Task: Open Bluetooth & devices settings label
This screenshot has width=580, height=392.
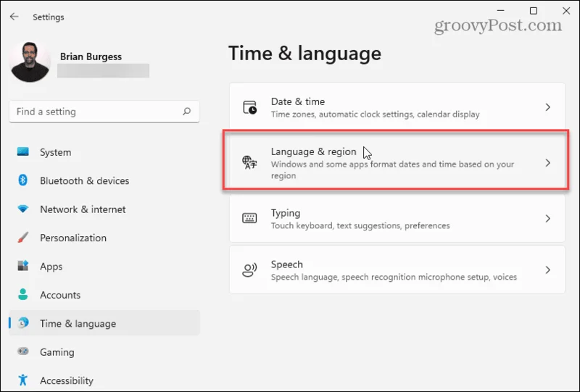Action: pyautogui.click(x=84, y=181)
